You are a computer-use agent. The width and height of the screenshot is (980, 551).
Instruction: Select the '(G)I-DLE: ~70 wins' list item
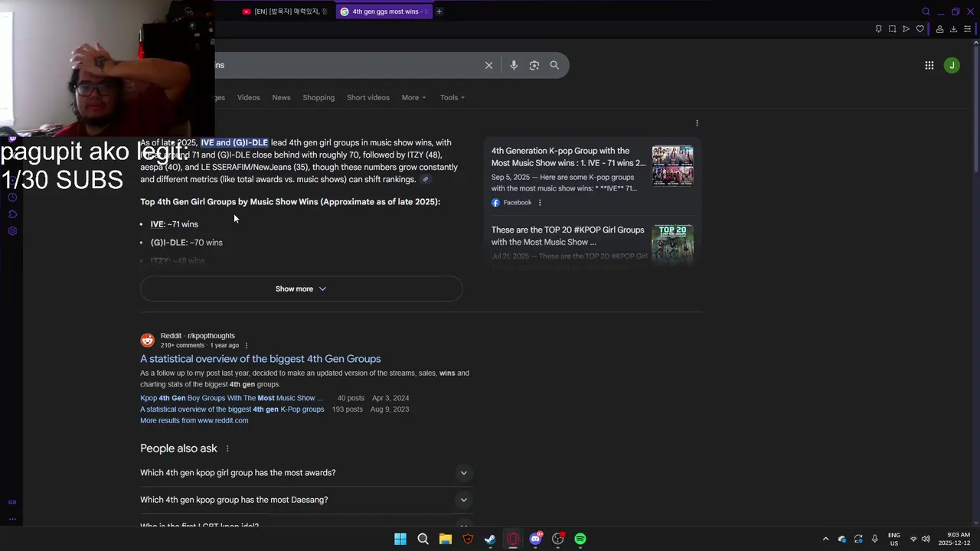186,243
